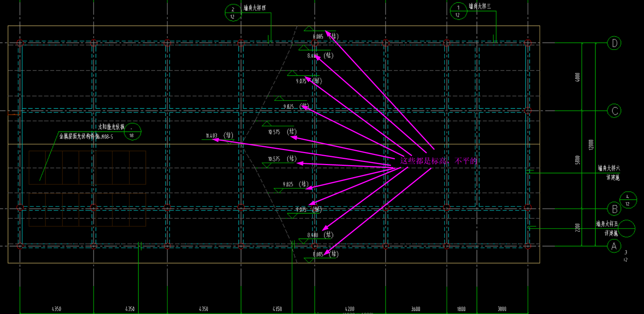Select grid axis bubble C
The image size is (644, 314).
pos(614,111)
